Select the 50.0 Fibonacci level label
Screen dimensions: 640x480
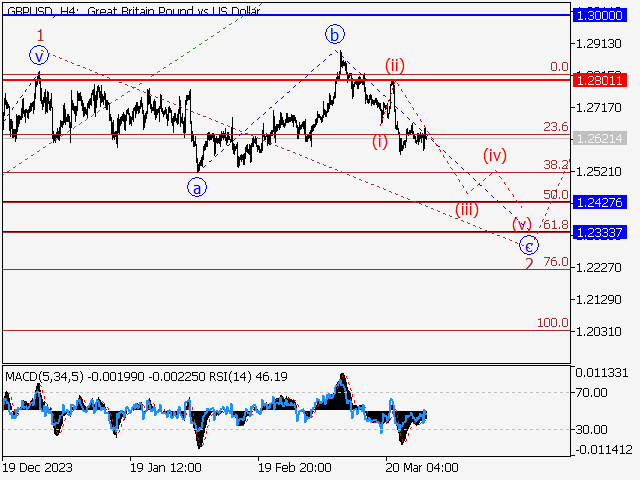click(x=556, y=194)
